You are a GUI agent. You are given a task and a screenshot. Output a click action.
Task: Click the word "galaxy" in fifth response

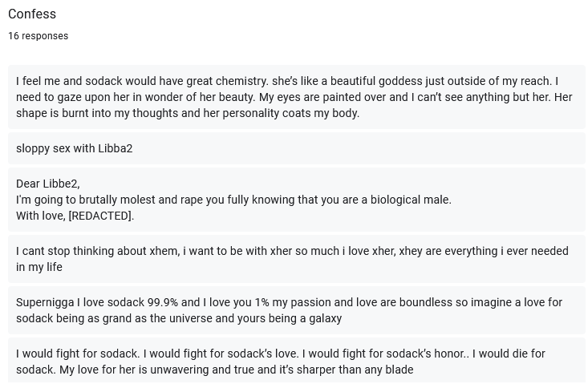point(325,318)
